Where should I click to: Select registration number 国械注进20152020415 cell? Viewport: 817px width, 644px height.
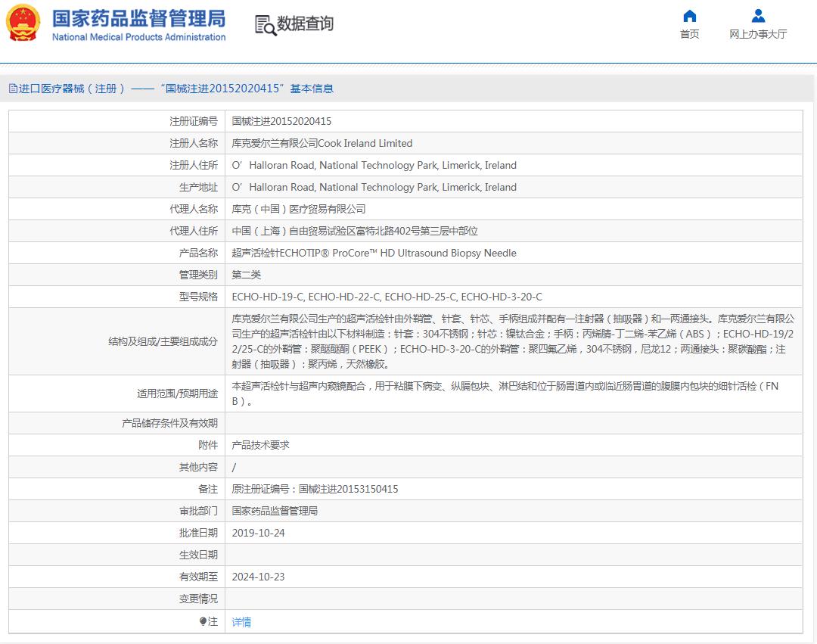coord(281,121)
